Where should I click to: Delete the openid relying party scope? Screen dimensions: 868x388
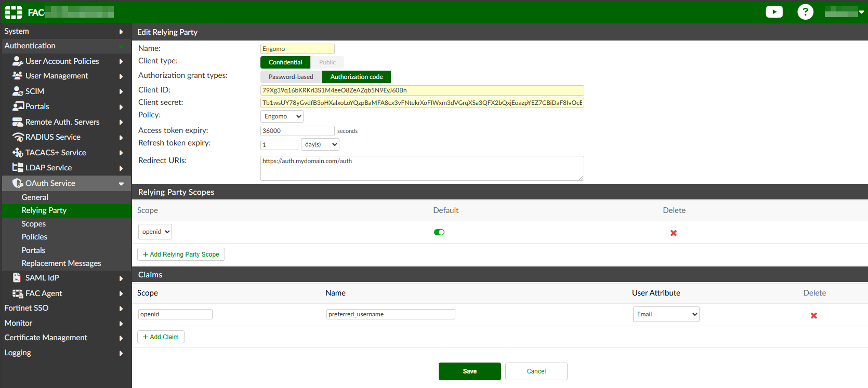(673, 233)
